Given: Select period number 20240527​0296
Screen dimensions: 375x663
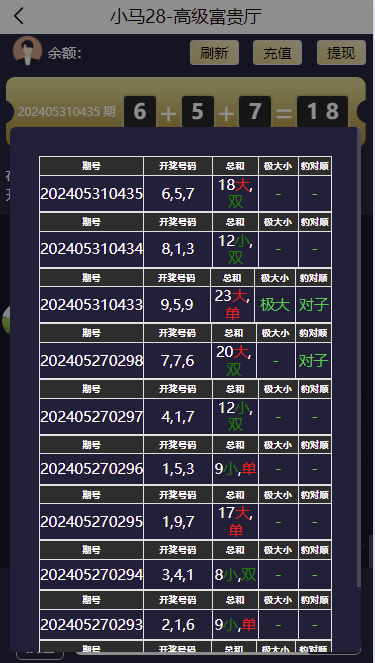Looking at the screenshot, I should click(x=92, y=469).
